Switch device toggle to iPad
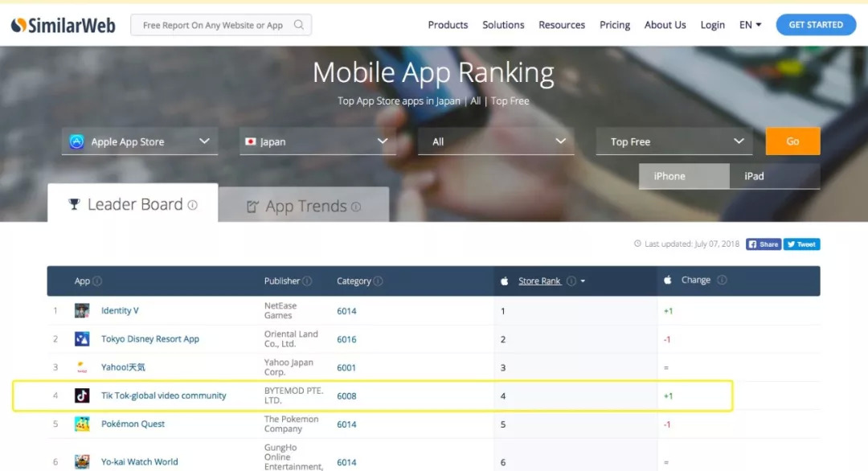The height and width of the screenshot is (471, 868). [x=774, y=176]
